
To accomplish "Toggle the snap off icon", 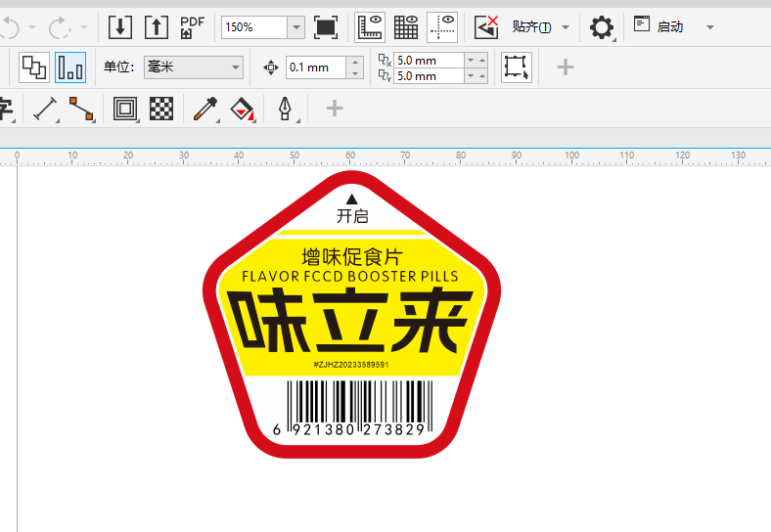I will tap(486, 27).
